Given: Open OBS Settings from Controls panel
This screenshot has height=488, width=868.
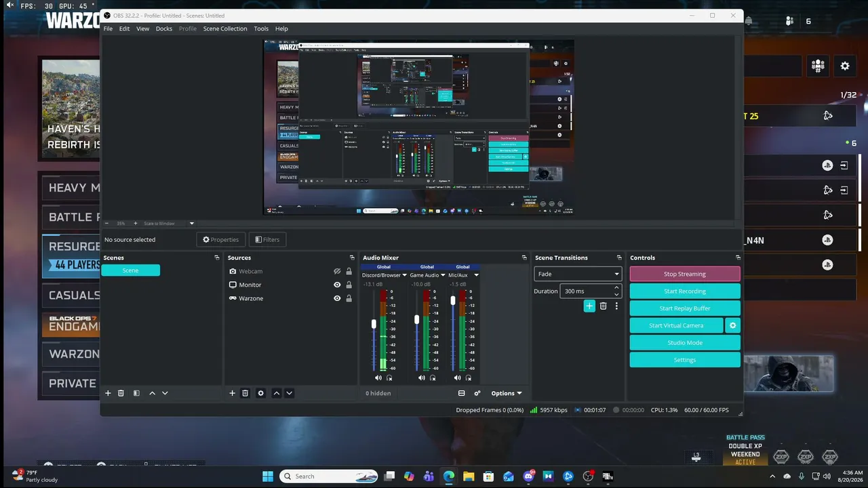Looking at the screenshot, I should [x=685, y=360].
